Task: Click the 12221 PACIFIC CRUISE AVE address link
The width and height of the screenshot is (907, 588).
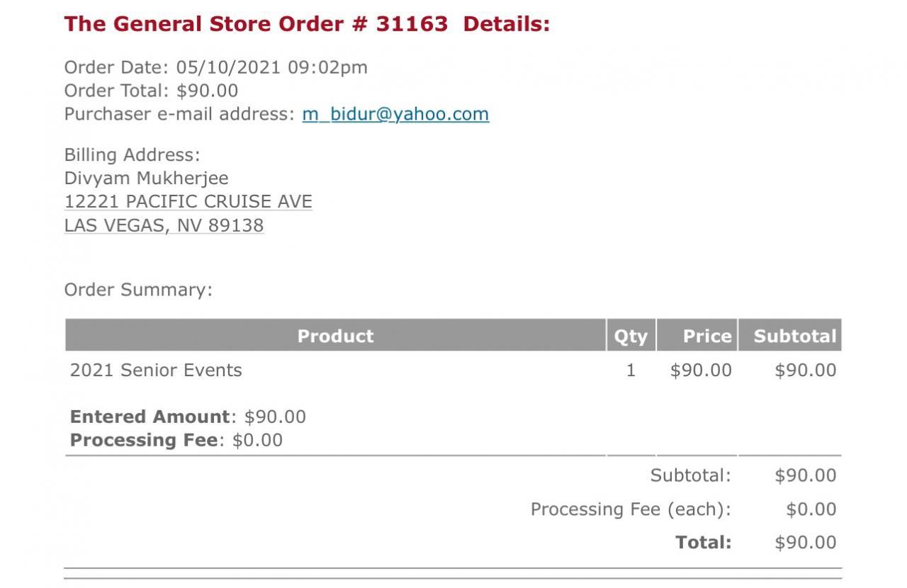Action: [x=188, y=202]
